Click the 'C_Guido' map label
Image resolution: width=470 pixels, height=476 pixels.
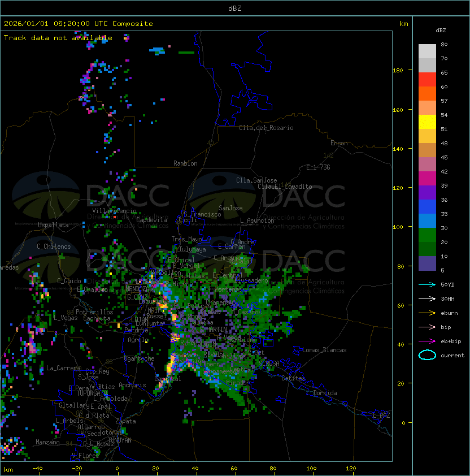tap(69, 281)
